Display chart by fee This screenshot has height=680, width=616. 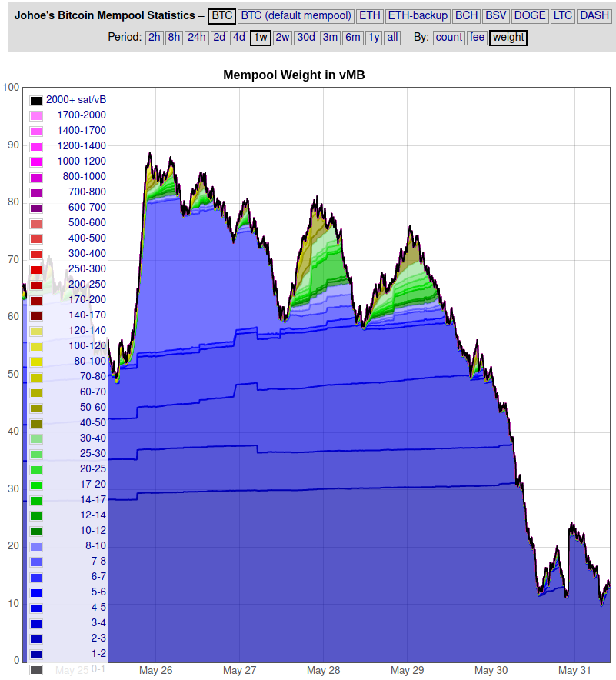[x=477, y=38]
